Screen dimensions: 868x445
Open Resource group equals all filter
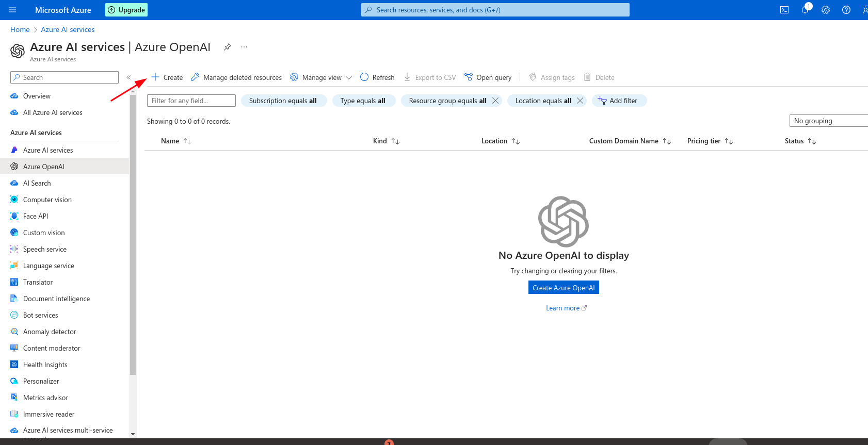447,101
